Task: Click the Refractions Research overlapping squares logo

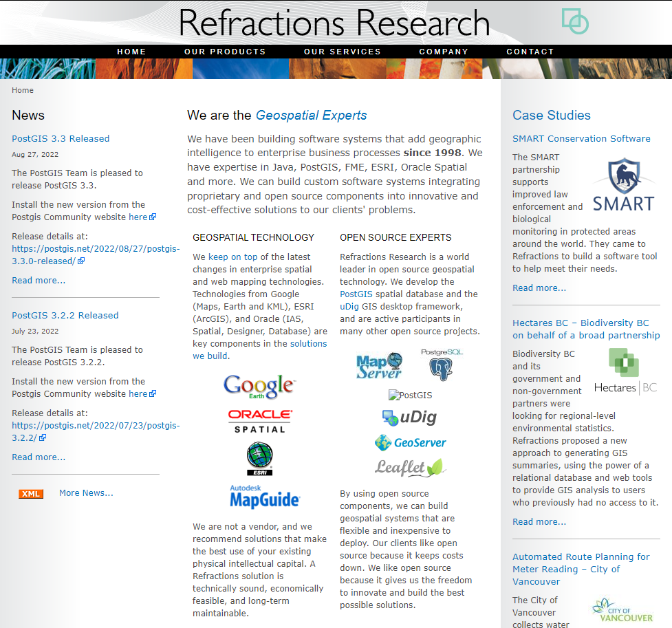Action: 575,21
